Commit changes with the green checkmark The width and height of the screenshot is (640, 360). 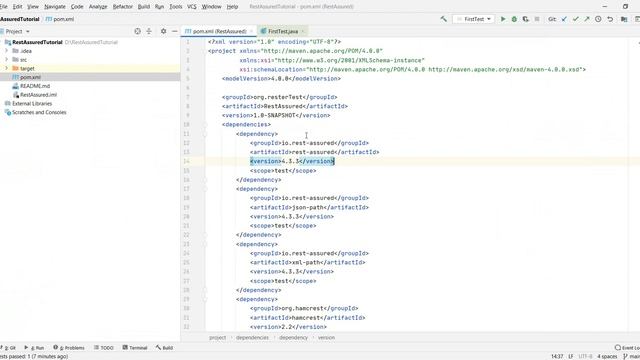pyautogui.click(x=576, y=19)
